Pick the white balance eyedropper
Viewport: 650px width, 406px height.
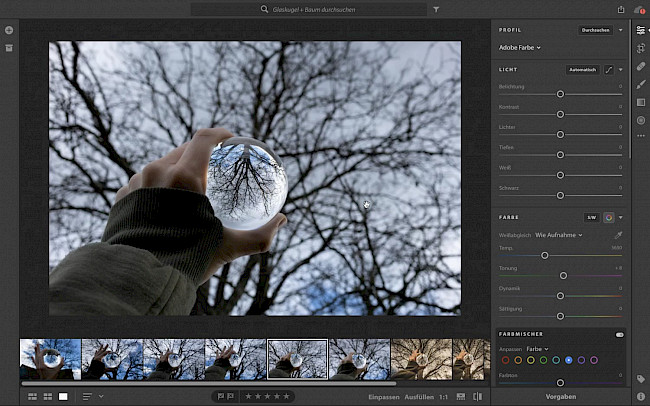[x=618, y=234]
